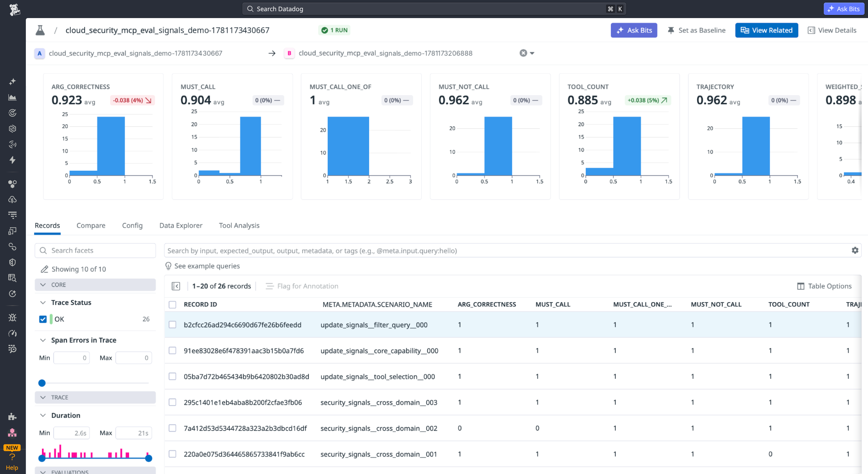Check row update_signals__filter_query__000
The height and width of the screenshot is (474, 868).
coord(173,325)
